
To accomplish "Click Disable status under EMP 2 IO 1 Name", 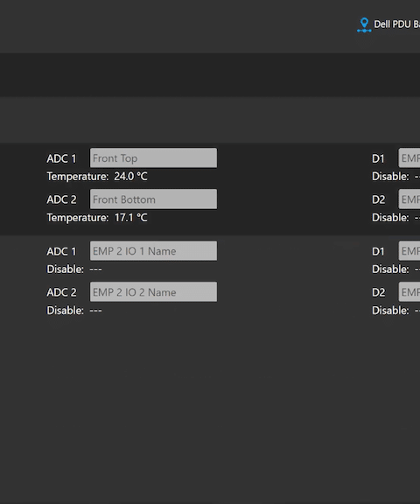I will tap(74, 269).
